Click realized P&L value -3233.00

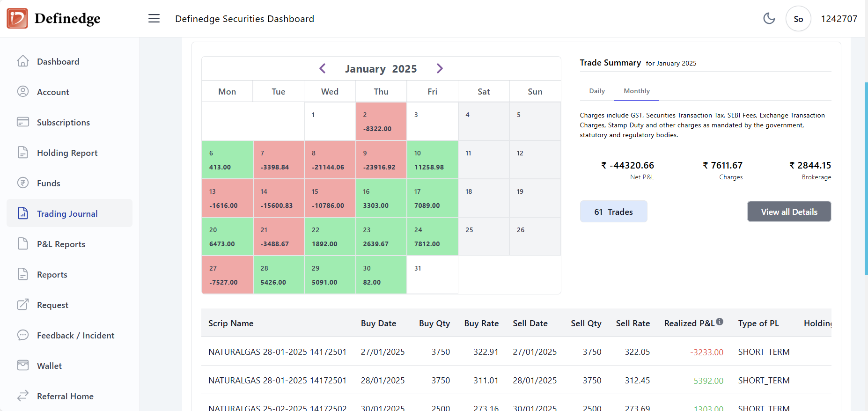(x=706, y=352)
